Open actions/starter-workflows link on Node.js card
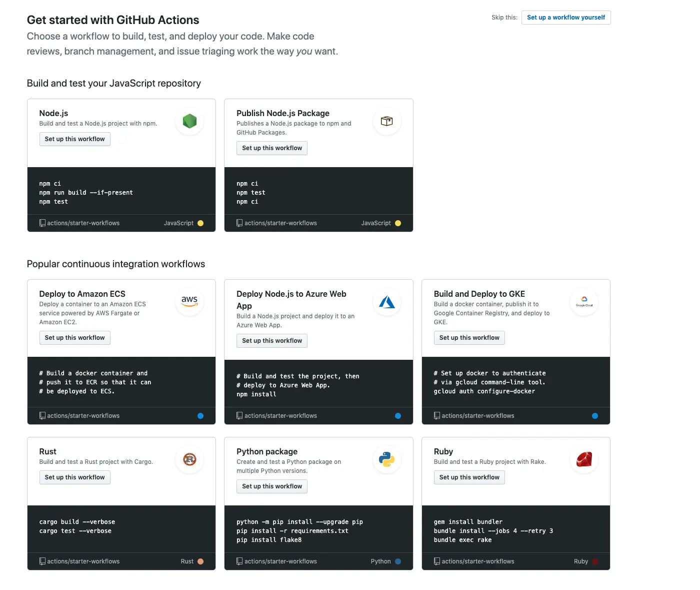This screenshot has height=590, width=700. (x=83, y=223)
